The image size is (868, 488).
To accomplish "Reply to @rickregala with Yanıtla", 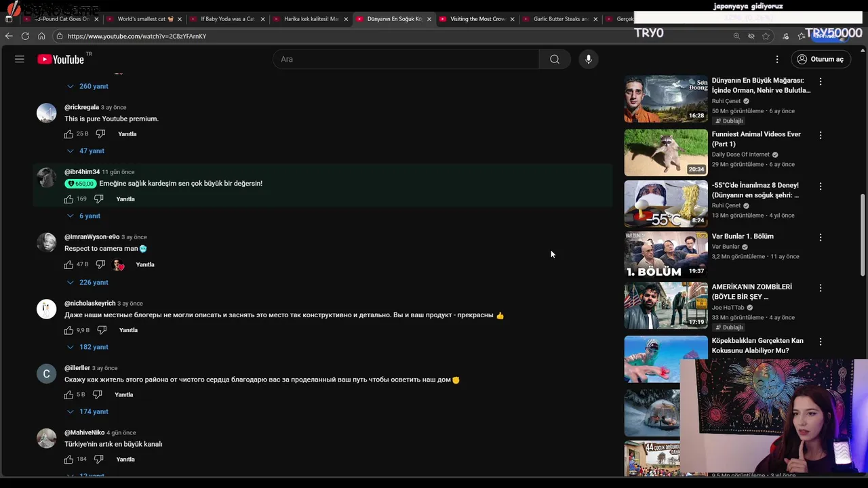I will 127,134.
